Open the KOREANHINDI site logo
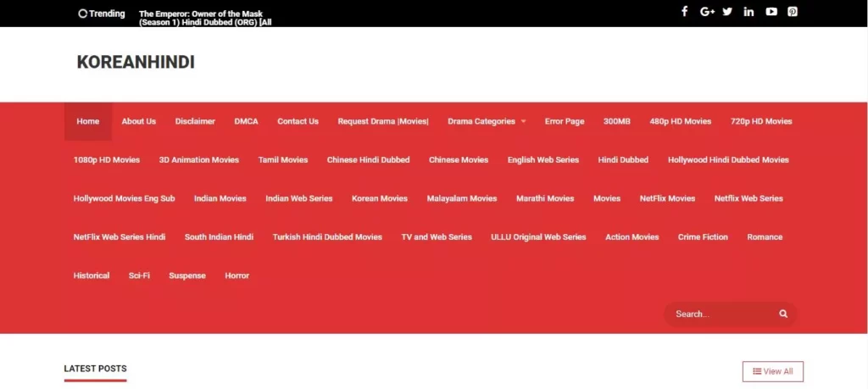The height and width of the screenshot is (389, 868). pyautogui.click(x=136, y=63)
